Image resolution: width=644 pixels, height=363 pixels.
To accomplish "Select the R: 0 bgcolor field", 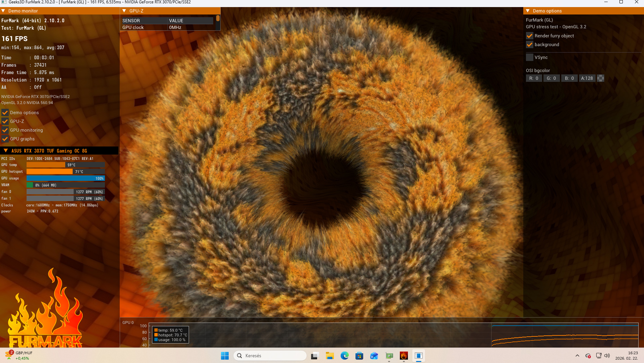I will [x=534, y=78].
